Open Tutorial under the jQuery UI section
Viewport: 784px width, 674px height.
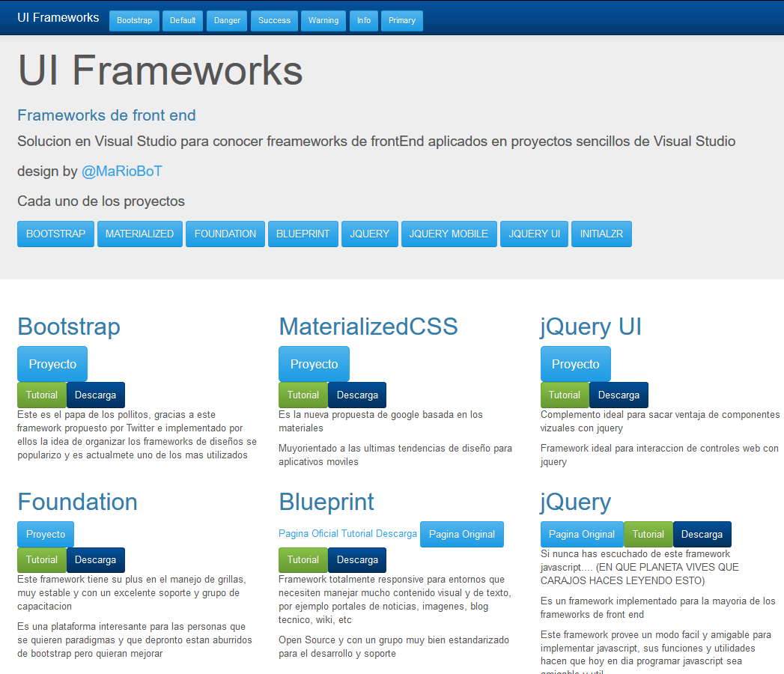[565, 395]
